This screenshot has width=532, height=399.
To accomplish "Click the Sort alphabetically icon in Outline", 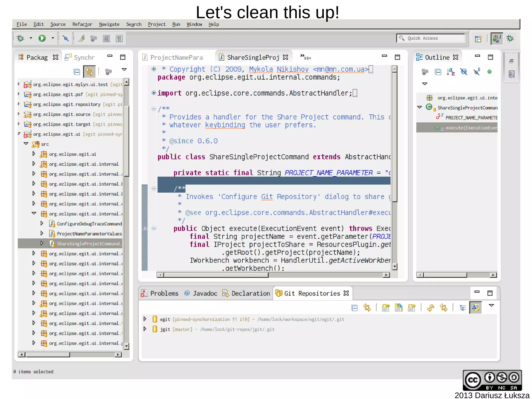I will (x=451, y=72).
